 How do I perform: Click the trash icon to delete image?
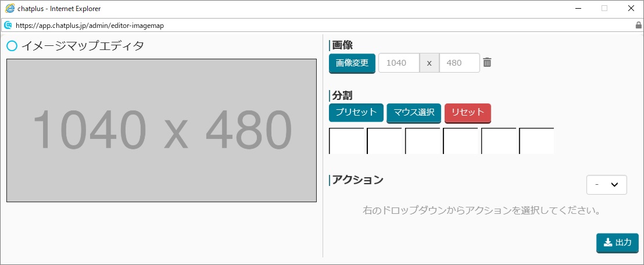coord(487,62)
